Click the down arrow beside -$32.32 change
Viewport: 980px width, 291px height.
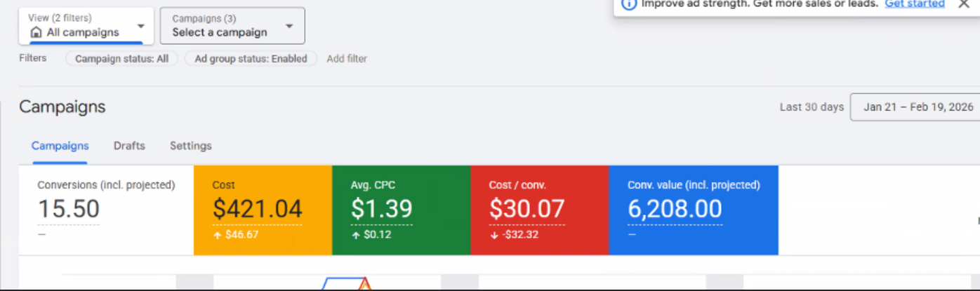point(494,235)
